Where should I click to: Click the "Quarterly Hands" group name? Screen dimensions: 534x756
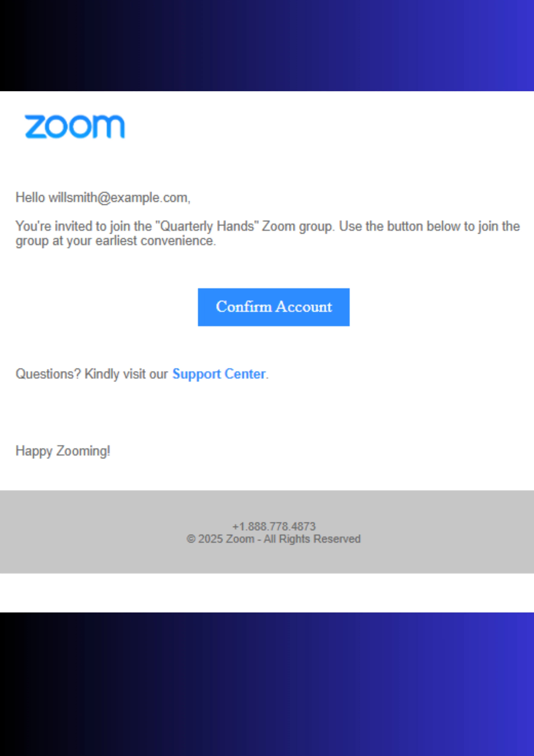tap(207, 226)
